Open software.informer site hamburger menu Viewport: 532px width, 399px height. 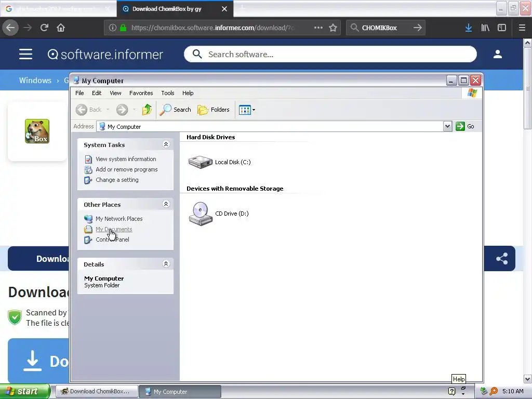26,54
